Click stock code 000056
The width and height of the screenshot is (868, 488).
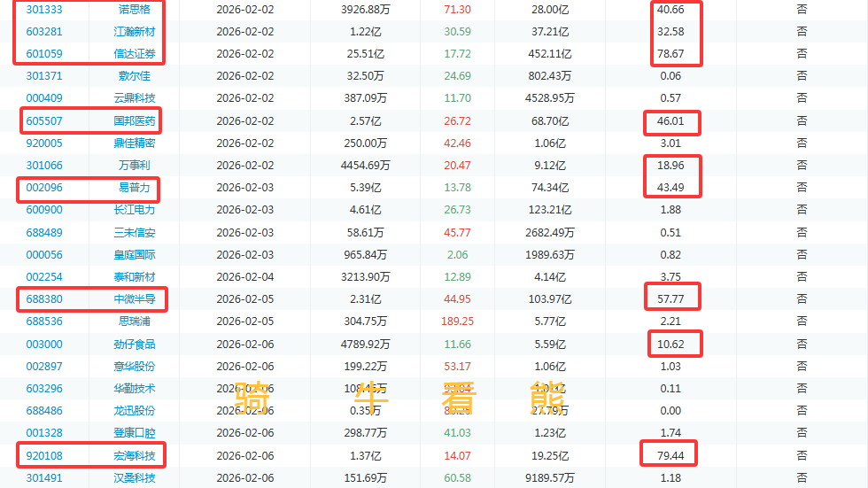click(x=44, y=255)
